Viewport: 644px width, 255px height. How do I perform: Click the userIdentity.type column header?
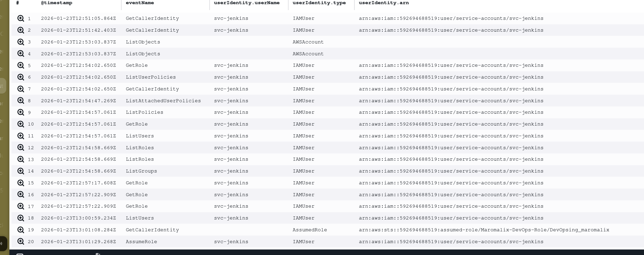click(319, 3)
